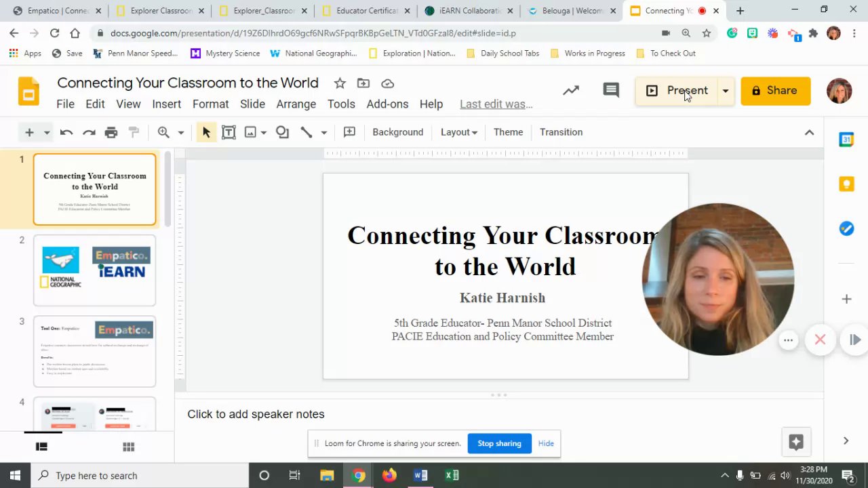Select slide 2 thumbnail
Screen dimensions: 868x488
94,270
